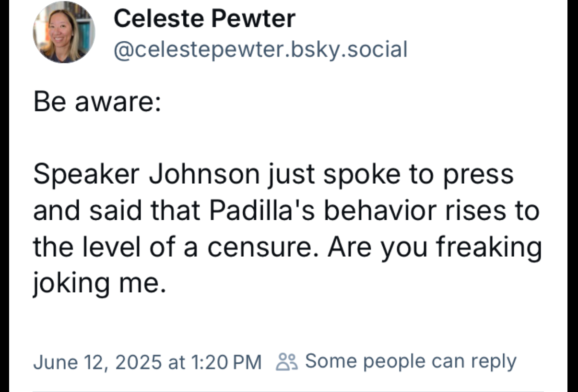Click the divider line under the timestamp
The height and width of the screenshot is (392, 578).
tap(288, 391)
